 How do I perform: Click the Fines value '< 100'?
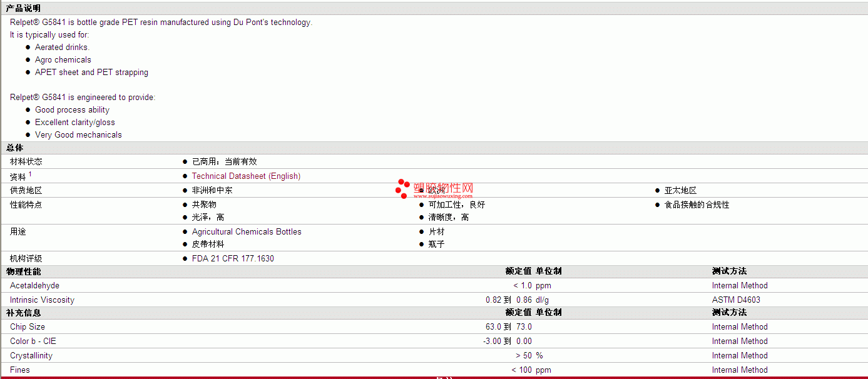pos(522,370)
